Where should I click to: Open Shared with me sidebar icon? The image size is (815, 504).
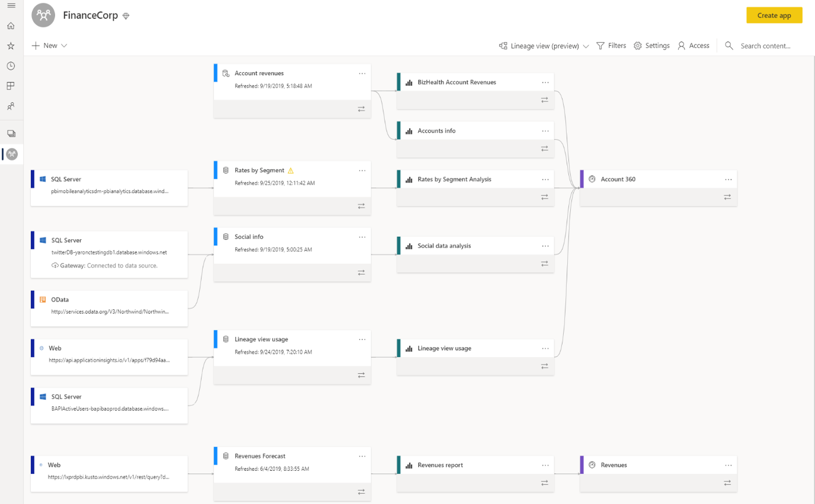tap(11, 107)
